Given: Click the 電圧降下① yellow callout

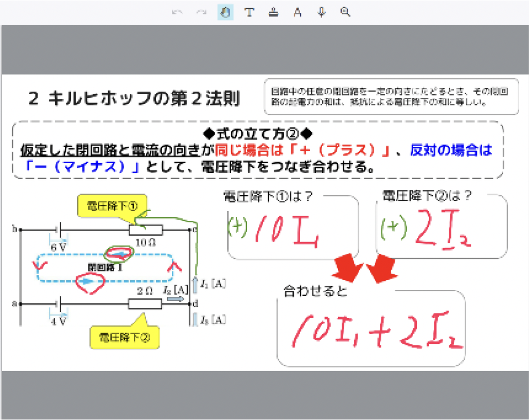Looking at the screenshot, I should click(111, 207).
